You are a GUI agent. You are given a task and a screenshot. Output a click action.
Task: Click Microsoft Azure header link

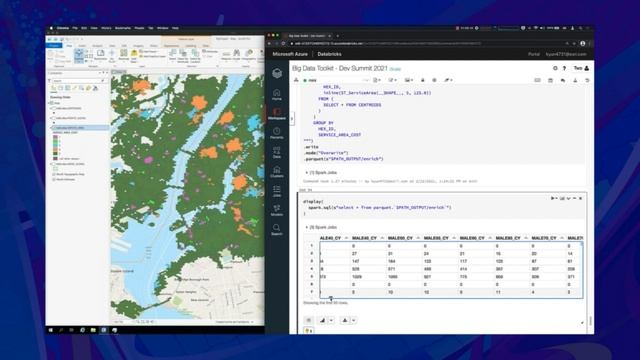(290, 54)
